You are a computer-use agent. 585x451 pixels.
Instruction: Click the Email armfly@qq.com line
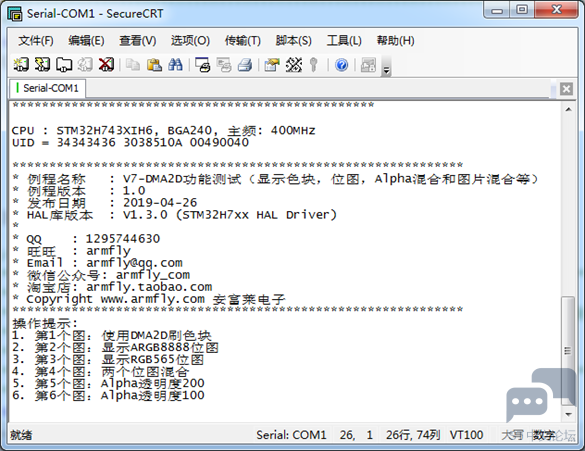pos(97,263)
